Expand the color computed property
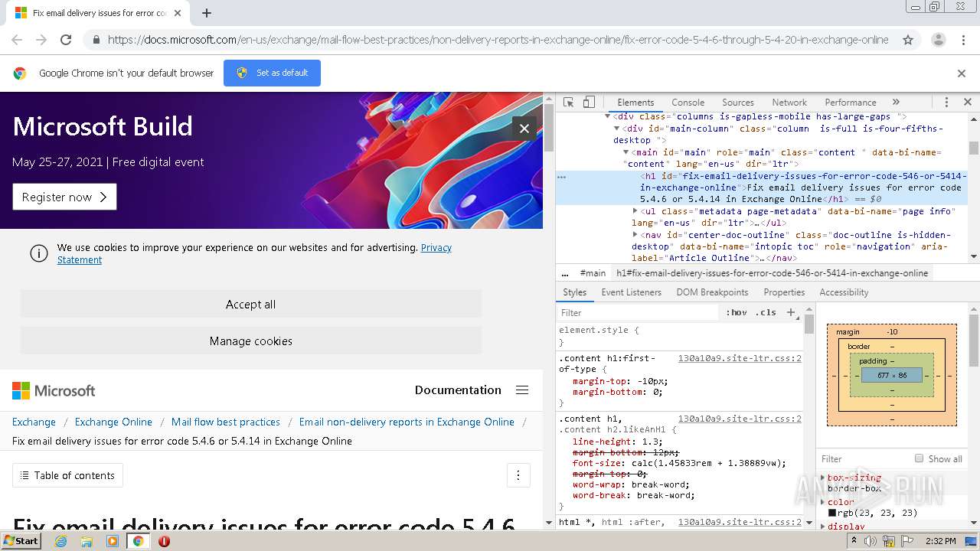 (823, 502)
